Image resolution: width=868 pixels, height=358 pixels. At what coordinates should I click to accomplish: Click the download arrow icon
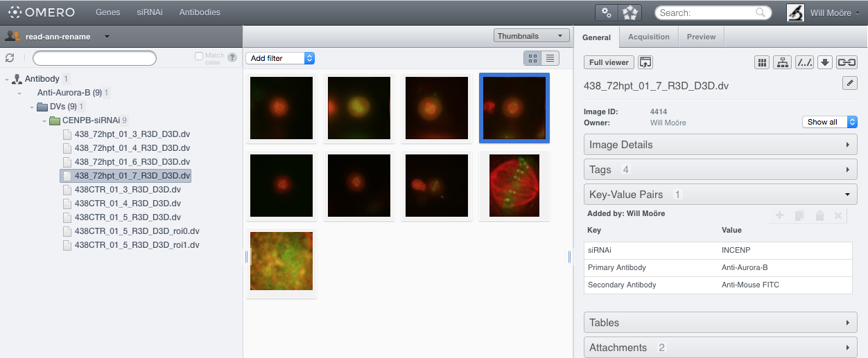[x=825, y=62]
